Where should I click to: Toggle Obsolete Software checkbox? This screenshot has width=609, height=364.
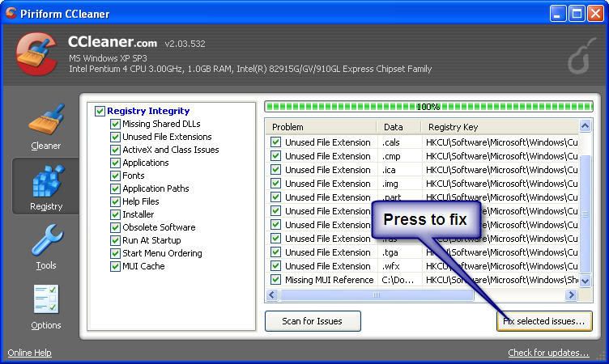[115, 227]
